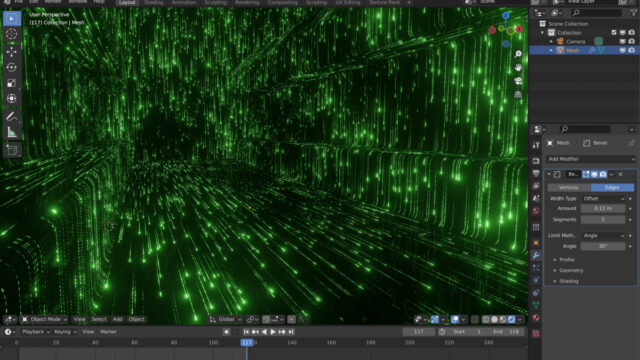Select the Transform tool
This screenshot has width=640, height=360.
12,98
